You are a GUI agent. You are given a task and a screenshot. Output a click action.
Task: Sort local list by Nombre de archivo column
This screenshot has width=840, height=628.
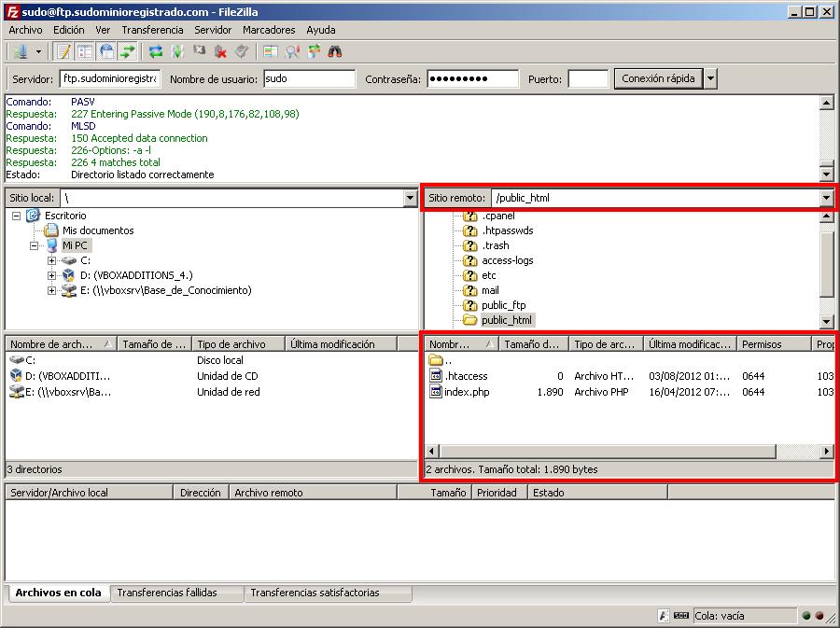(x=61, y=344)
